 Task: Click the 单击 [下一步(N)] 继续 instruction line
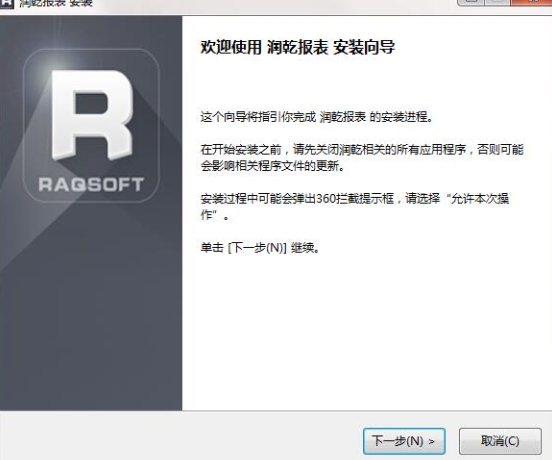tap(260, 248)
